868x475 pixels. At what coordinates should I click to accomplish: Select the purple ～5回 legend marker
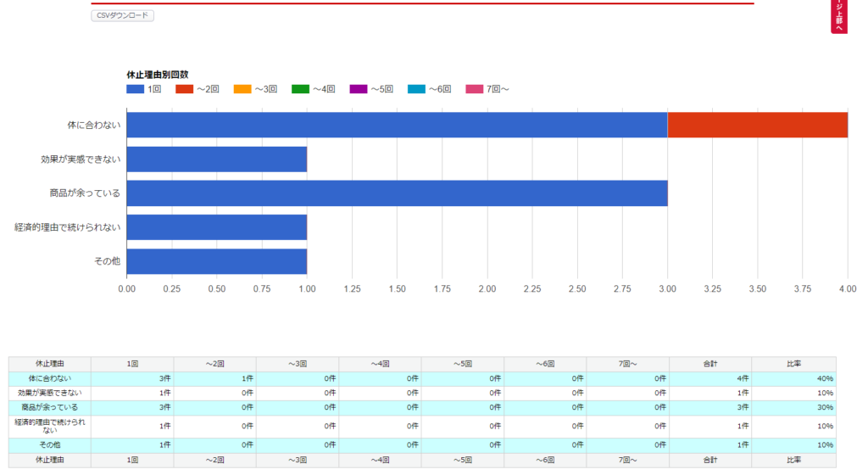click(358, 89)
